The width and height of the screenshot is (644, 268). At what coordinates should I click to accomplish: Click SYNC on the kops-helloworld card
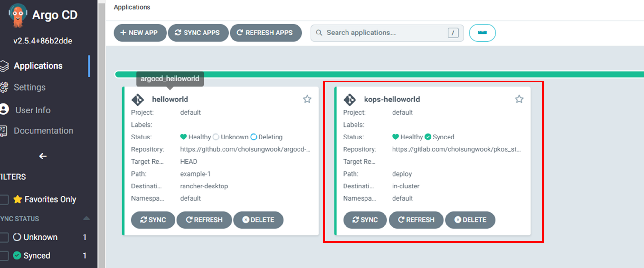365,220
